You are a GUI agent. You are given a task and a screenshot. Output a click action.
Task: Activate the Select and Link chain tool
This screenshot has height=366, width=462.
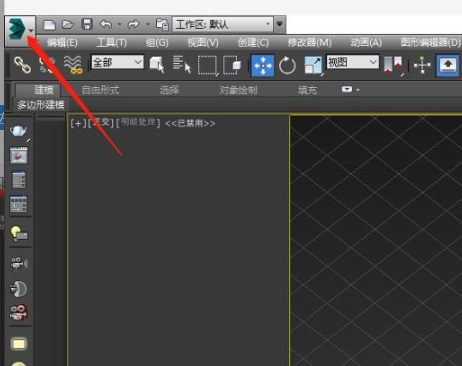coord(22,65)
